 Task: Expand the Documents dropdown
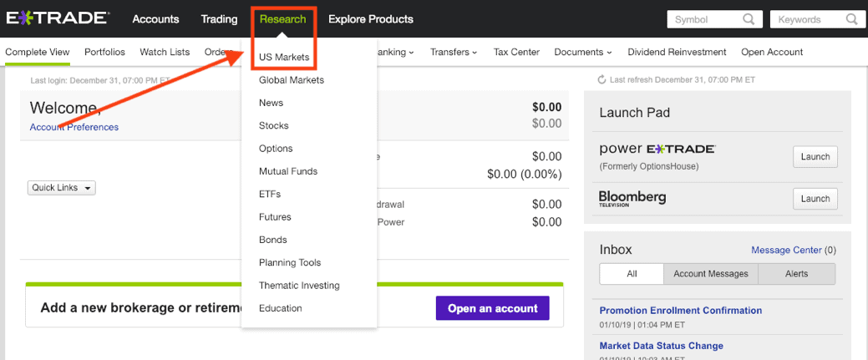coord(583,52)
